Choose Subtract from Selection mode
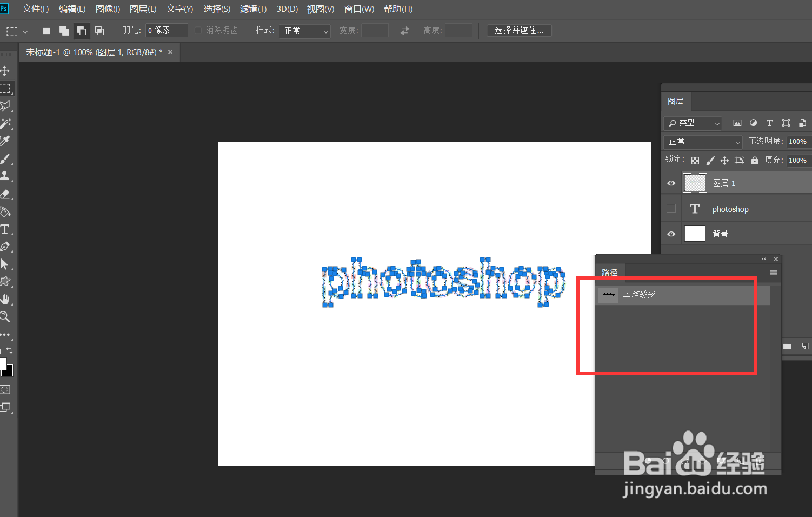The height and width of the screenshot is (517, 812). [82, 31]
